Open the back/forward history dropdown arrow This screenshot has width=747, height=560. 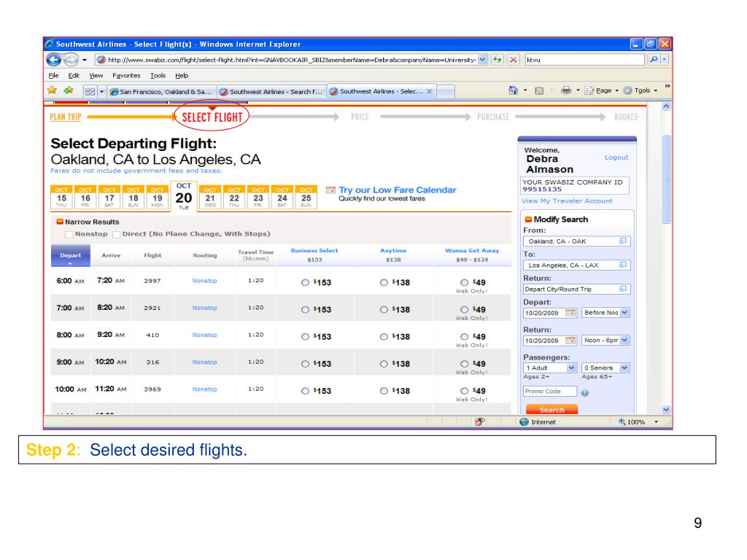(x=85, y=60)
